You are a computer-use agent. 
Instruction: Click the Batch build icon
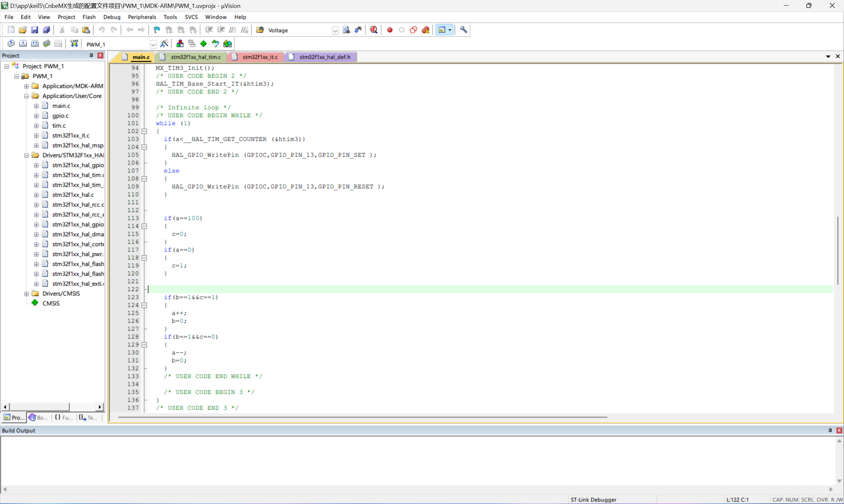46,43
